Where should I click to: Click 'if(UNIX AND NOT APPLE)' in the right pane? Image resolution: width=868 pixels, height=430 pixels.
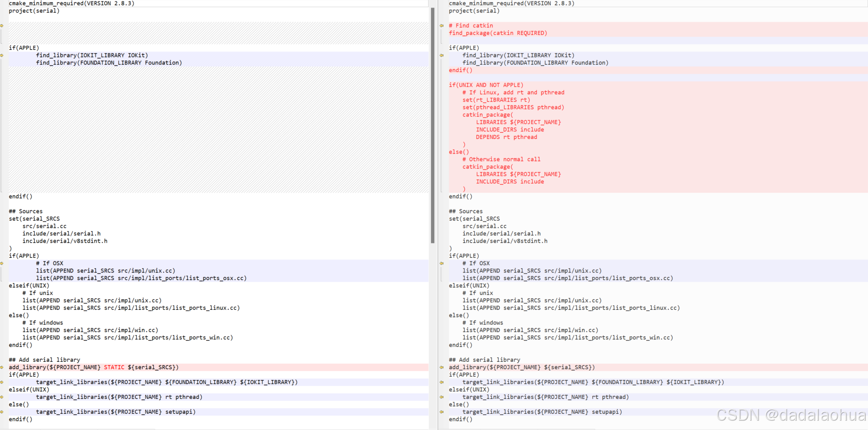tap(486, 85)
